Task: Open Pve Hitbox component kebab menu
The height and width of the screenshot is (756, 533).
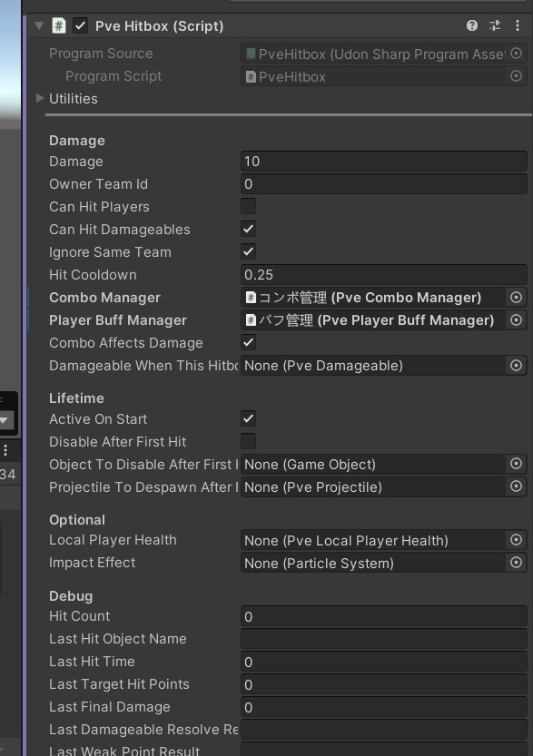Action: click(x=517, y=25)
